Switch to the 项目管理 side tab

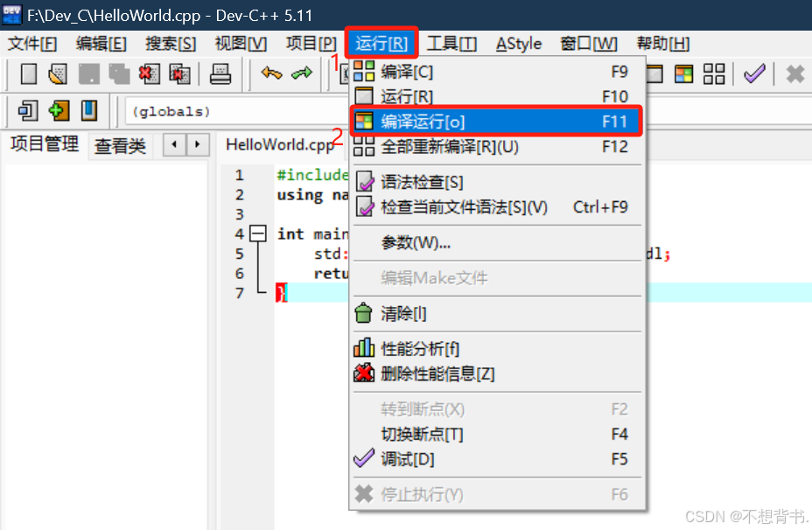[45, 144]
